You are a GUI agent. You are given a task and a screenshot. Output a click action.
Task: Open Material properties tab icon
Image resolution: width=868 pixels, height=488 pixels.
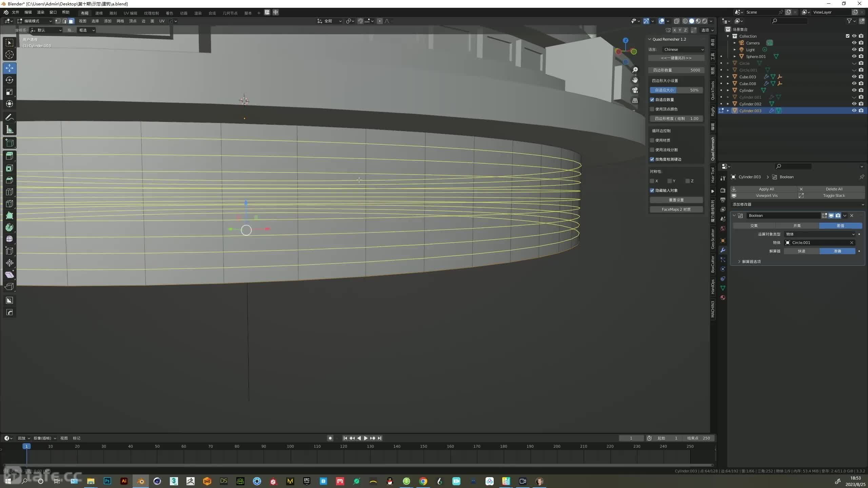pos(723,298)
